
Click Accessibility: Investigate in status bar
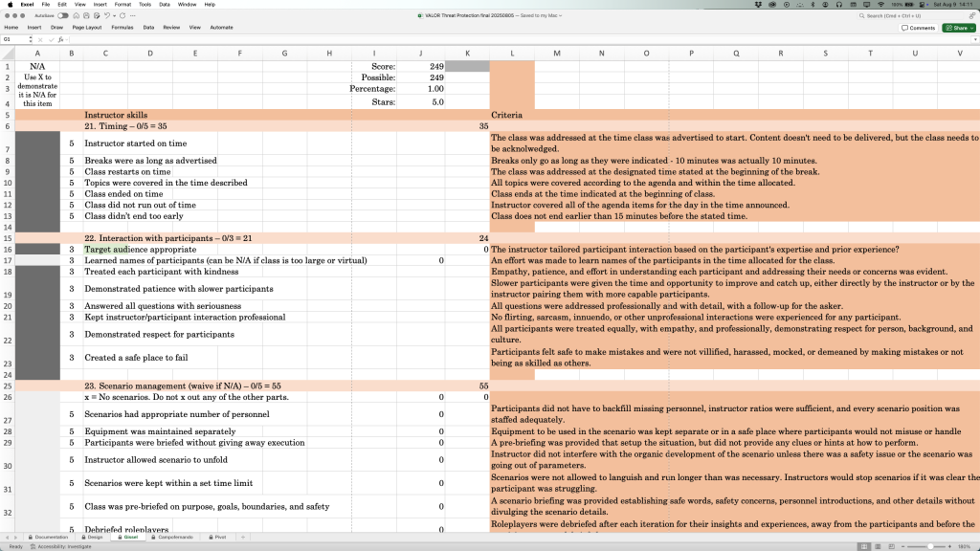tap(60, 546)
